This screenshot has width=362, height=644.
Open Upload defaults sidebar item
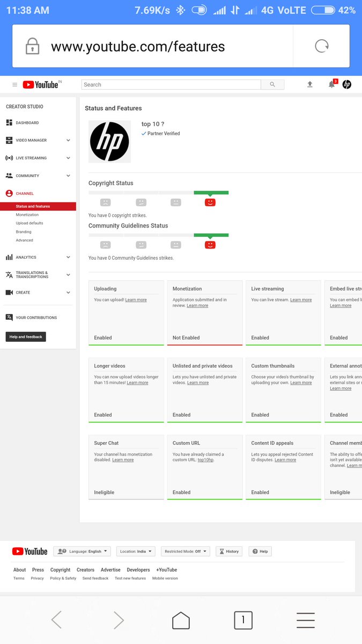pyautogui.click(x=29, y=223)
